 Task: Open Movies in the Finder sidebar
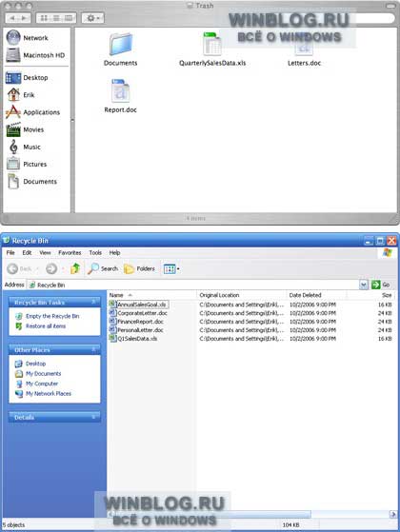[25, 129]
